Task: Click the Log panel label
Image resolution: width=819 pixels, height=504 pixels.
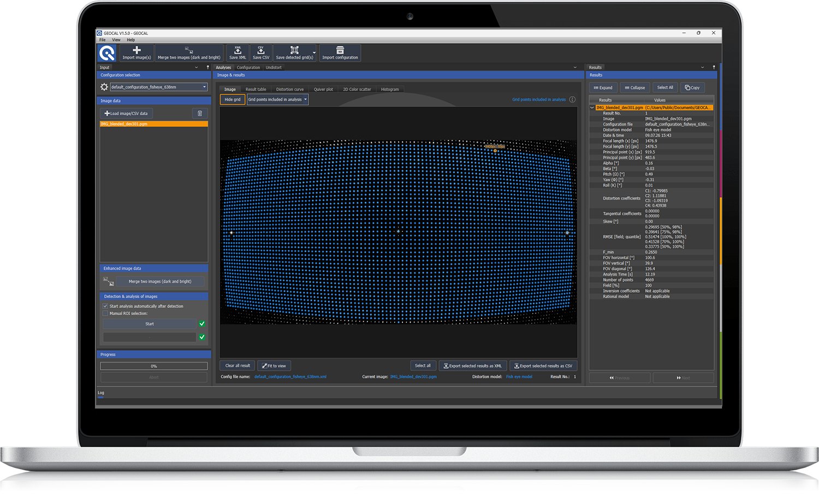Action: (101, 393)
